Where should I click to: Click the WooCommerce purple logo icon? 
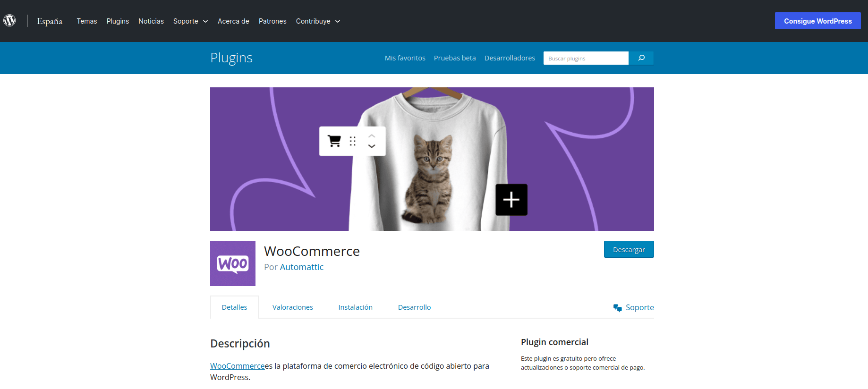pos(233,263)
